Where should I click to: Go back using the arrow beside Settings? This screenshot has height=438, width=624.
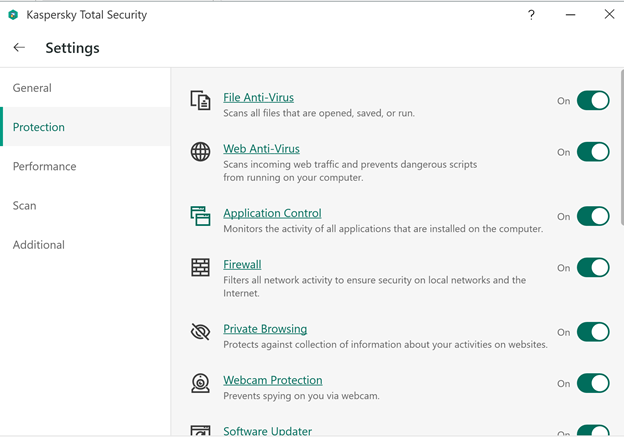point(19,48)
